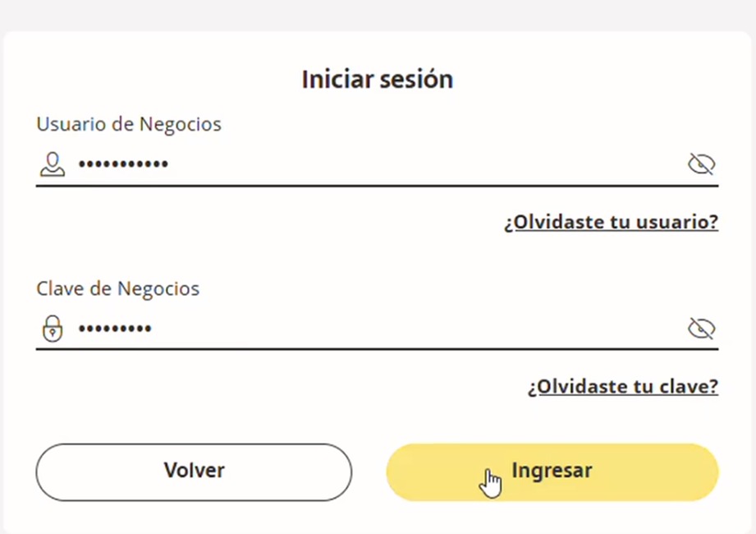The width and height of the screenshot is (756, 534).
Task: Click the Clave de Negocios label
Action: coord(118,288)
